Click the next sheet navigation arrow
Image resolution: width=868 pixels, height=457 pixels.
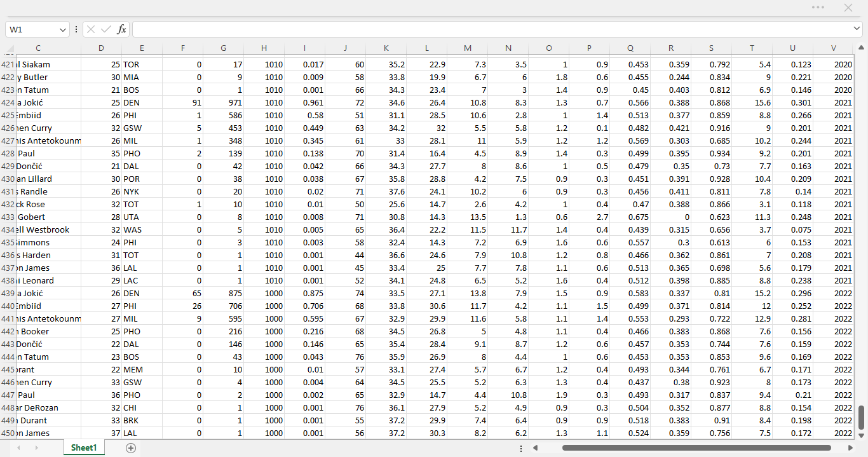pyautogui.click(x=36, y=448)
